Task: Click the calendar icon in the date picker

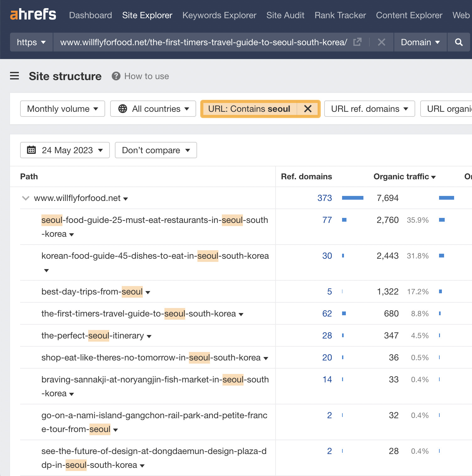Action: point(31,150)
